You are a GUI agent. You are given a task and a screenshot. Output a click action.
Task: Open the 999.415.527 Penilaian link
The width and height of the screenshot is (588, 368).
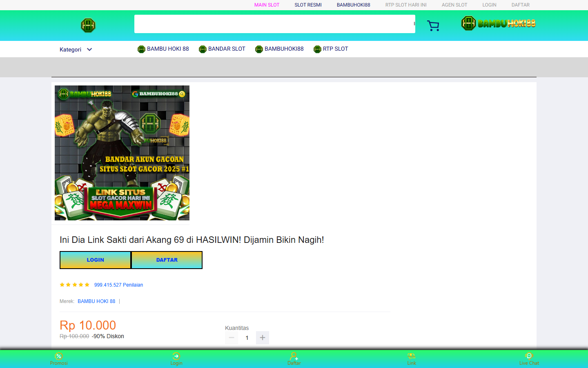pos(118,285)
